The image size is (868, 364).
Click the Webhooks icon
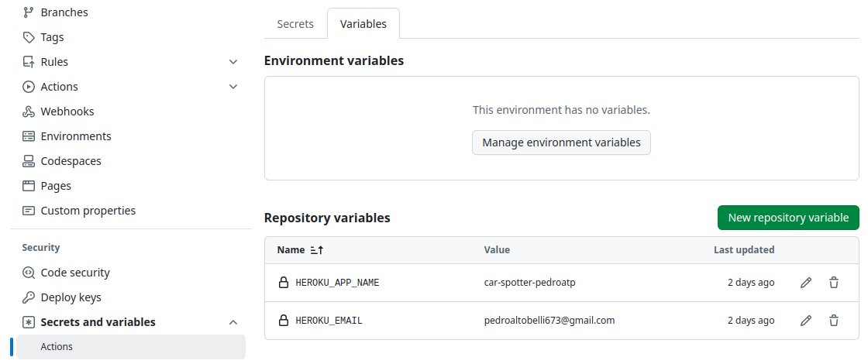[28, 112]
